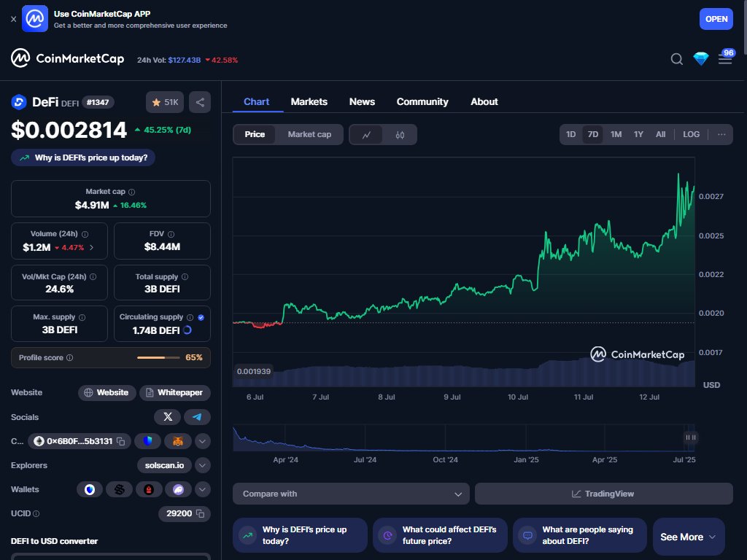747x560 pixels.
Task: Show Max. supply info icon
Action: (x=82, y=317)
